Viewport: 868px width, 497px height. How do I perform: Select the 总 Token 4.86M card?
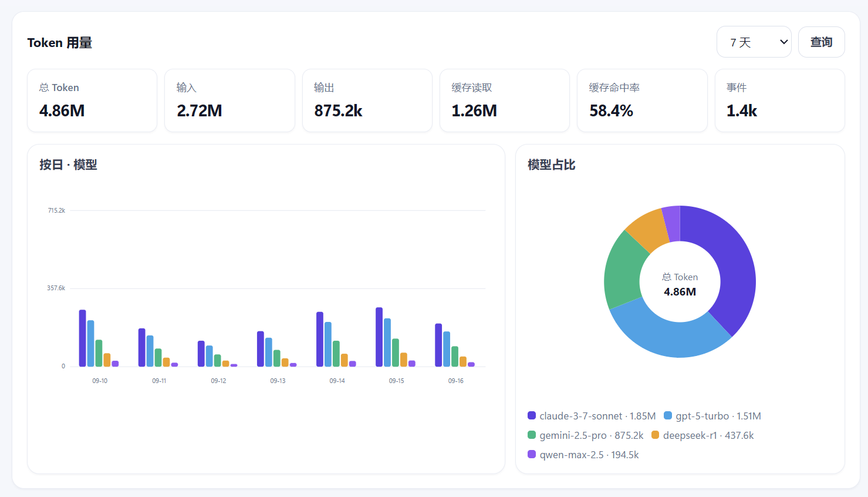[92, 100]
